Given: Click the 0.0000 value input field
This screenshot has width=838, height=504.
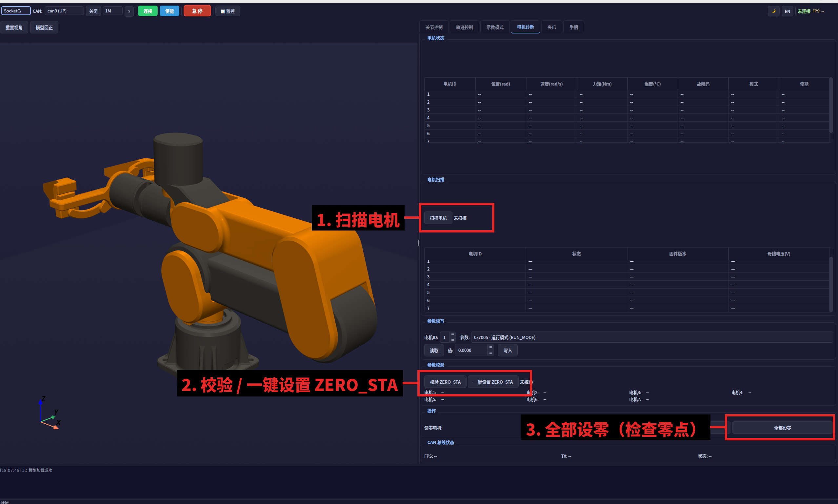Looking at the screenshot, I should point(472,350).
